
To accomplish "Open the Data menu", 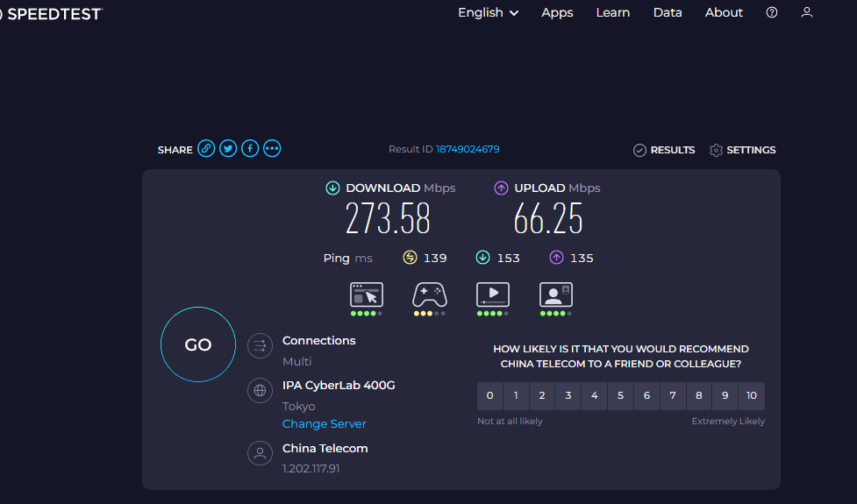I will 668,12.
